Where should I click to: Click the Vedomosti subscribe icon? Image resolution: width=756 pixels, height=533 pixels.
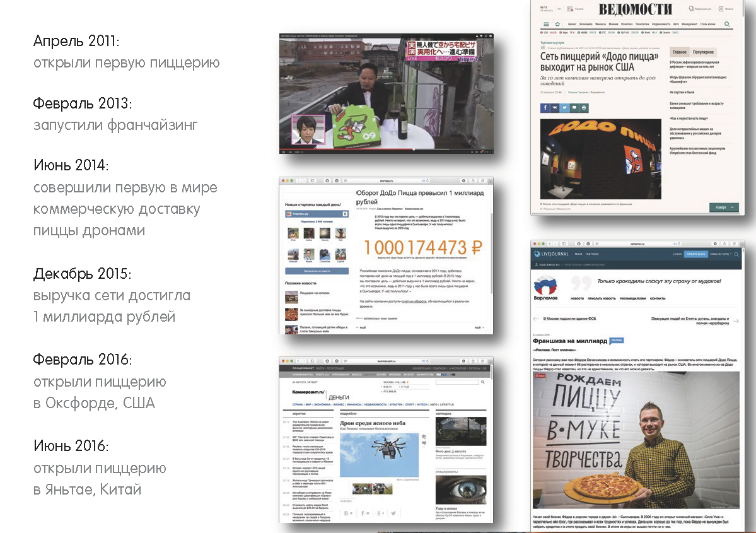point(691,9)
